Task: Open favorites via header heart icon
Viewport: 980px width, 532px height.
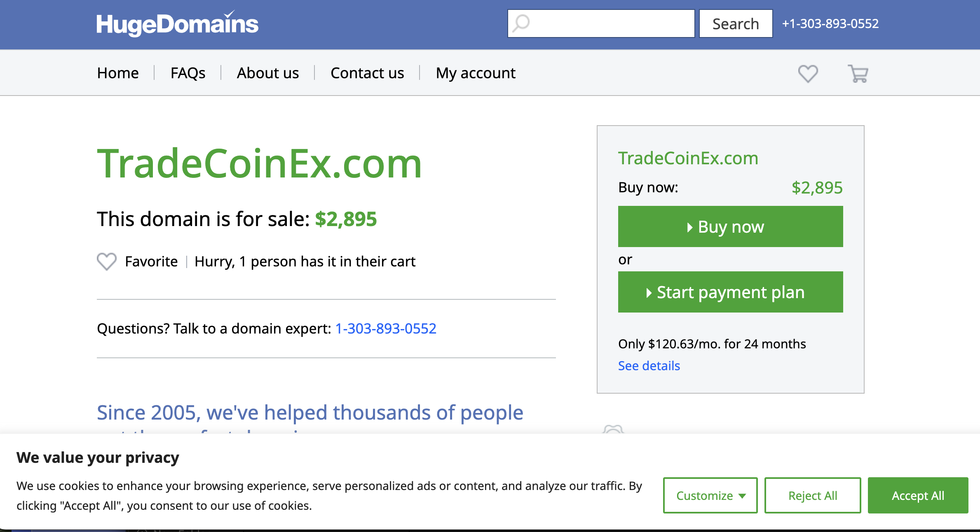Action: click(x=808, y=74)
